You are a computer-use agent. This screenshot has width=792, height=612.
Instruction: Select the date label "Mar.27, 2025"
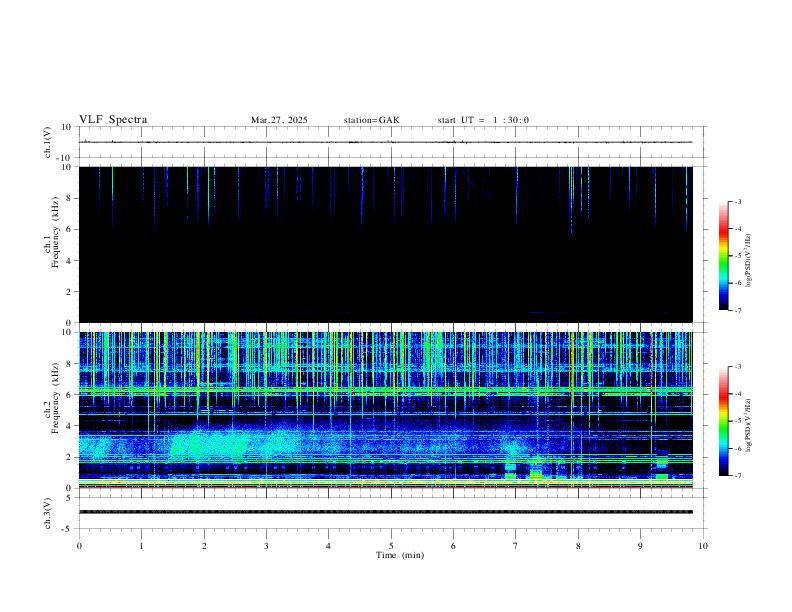[x=279, y=120]
